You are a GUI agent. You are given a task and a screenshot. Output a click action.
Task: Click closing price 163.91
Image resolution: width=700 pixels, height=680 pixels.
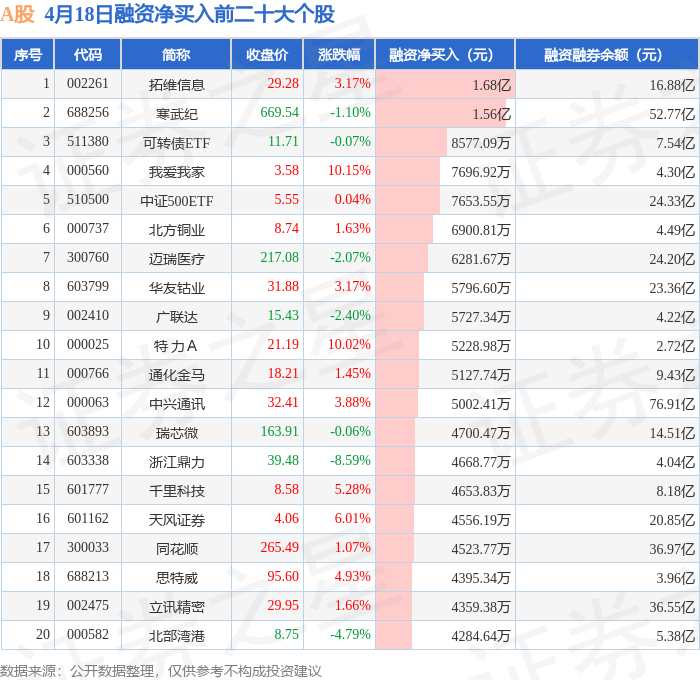[x=279, y=431]
